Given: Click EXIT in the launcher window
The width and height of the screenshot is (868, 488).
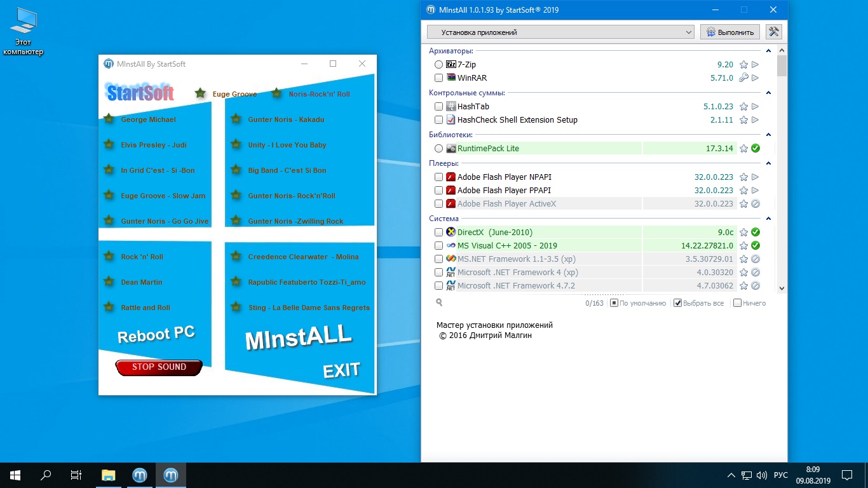Looking at the screenshot, I should [341, 370].
